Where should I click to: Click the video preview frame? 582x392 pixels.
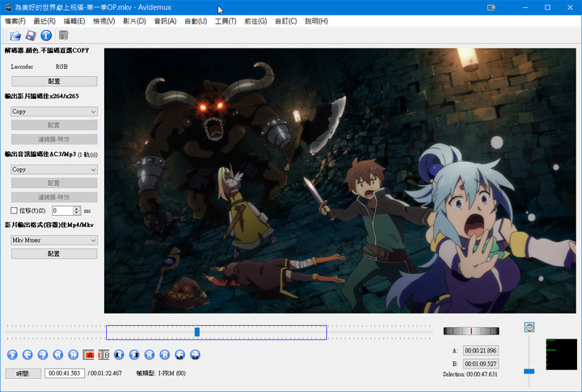click(x=340, y=180)
